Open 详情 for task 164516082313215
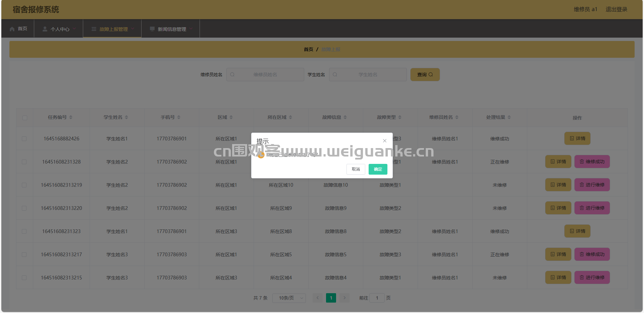This screenshot has height=313, width=644. pos(558,277)
